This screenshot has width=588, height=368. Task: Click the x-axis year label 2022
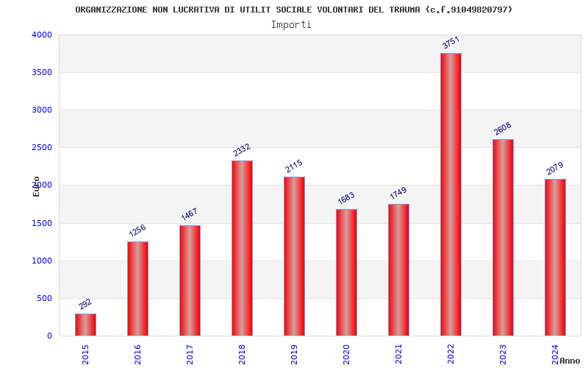pos(451,355)
